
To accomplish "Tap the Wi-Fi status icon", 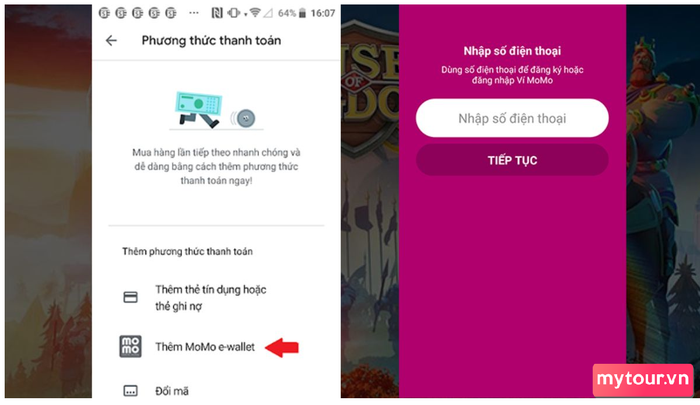I will 255,13.
